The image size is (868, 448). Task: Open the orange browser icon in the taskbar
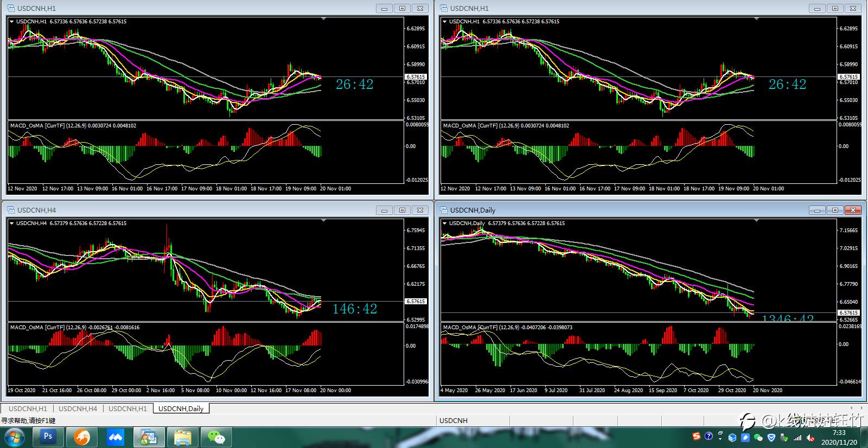click(x=82, y=437)
